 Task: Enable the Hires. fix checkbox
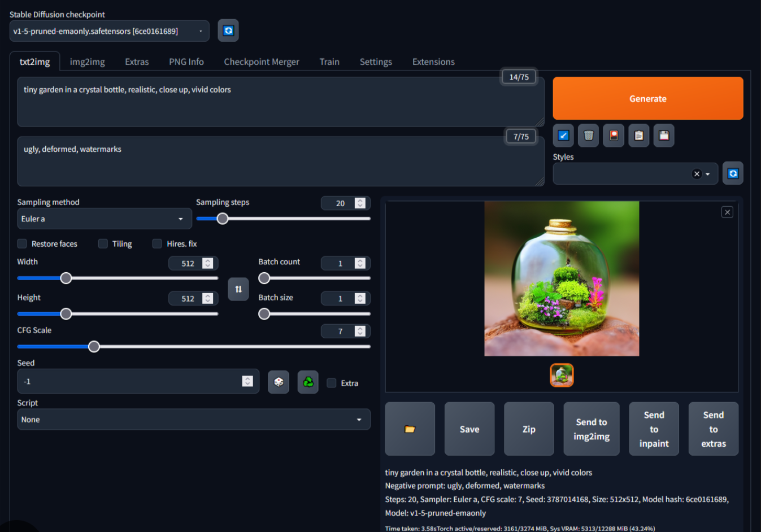pos(157,244)
